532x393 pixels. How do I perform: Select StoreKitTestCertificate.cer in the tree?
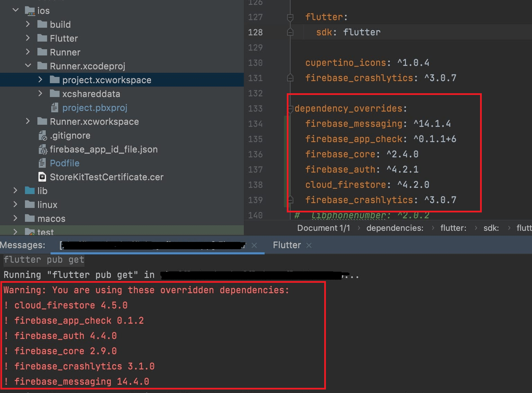pos(107,177)
